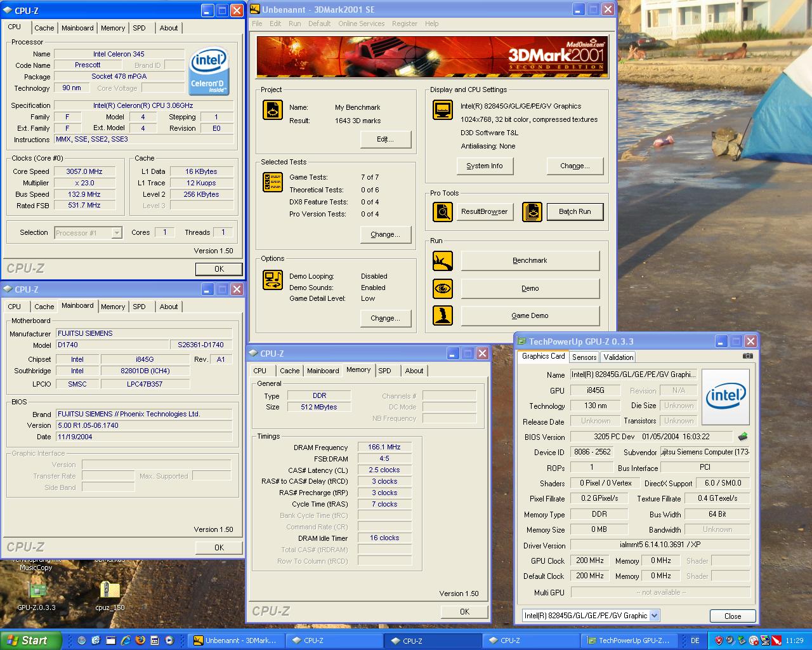This screenshot has width=812, height=650.
Task: Click the memory Size value 512 MBytes
Action: tap(319, 407)
